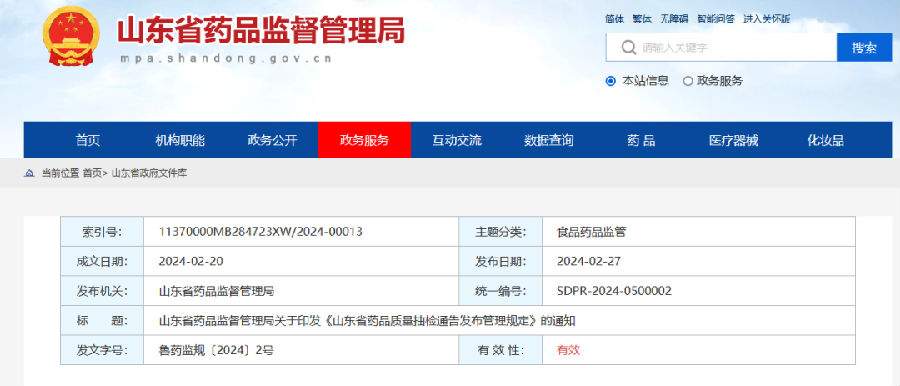
Task: Open the 无障碍 accessibility link
Action: coord(674,19)
